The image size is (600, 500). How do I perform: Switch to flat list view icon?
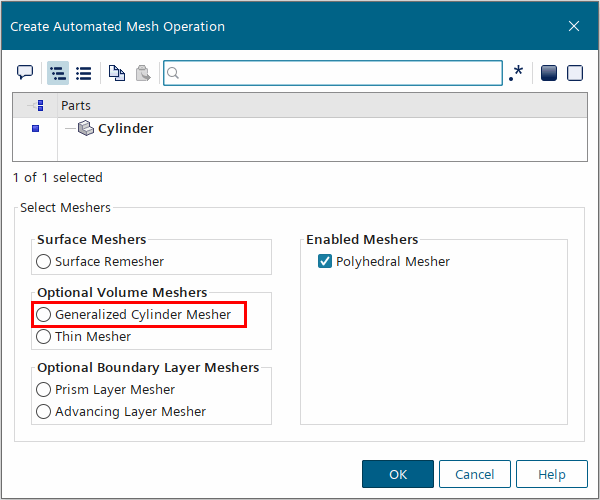pos(84,73)
